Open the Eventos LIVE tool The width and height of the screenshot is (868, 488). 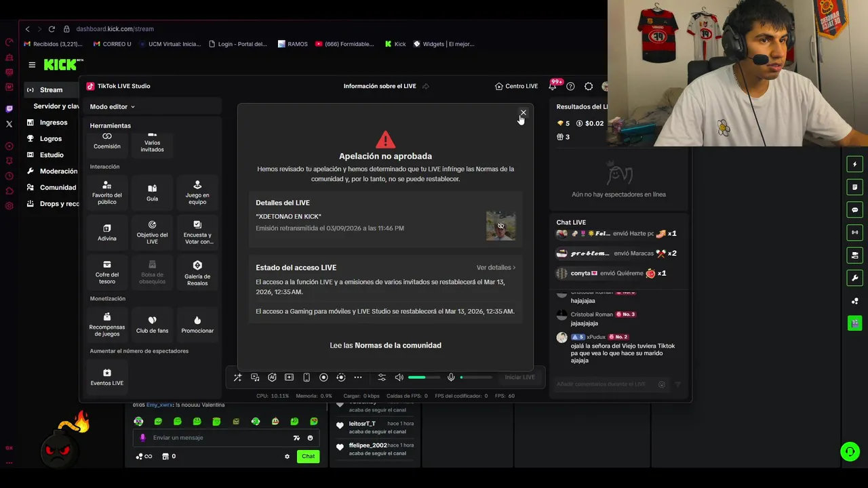[x=107, y=377]
